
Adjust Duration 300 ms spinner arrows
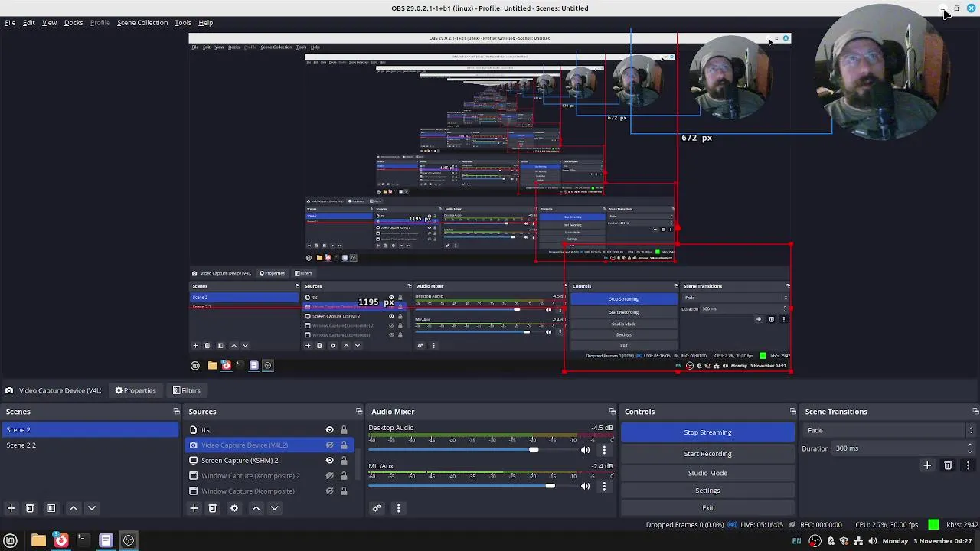click(x=970, y=448)
